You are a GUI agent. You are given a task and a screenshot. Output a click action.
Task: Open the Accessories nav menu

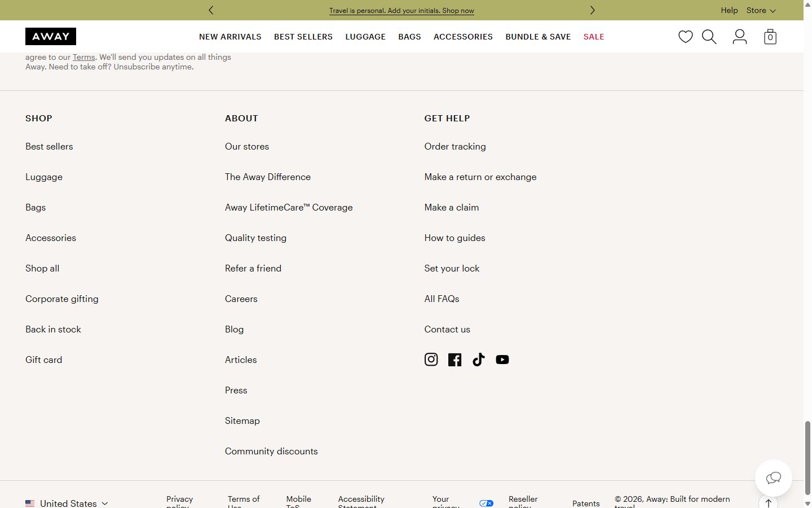click(x=463, y=37)
